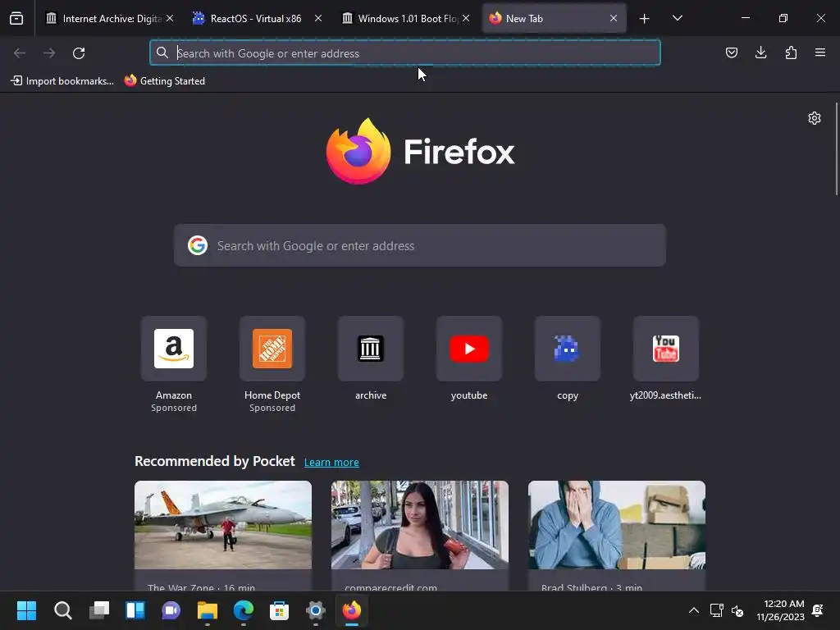Image resolution: width=840 pixels, height=630 pixels.
Task: Click the page vertical scrollbar thumb
Action: point(836,149)
